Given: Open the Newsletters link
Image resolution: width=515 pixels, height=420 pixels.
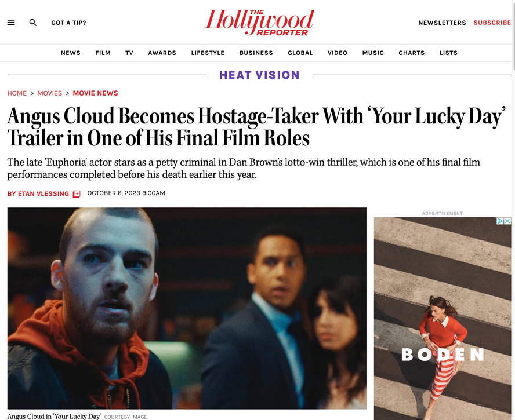Looking at the screenshot, I should [442, 23].
